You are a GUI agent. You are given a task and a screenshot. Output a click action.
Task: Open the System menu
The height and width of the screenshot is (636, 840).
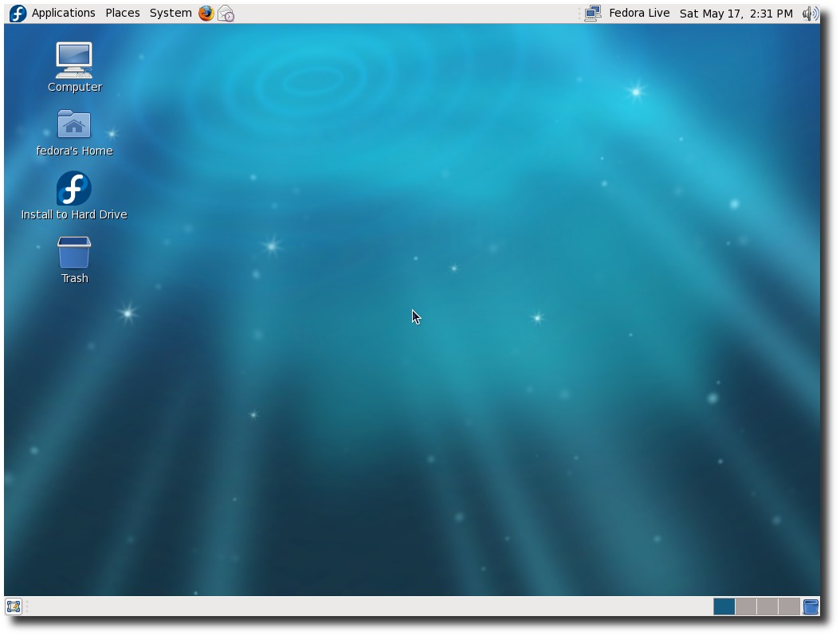tap(171, 13)
